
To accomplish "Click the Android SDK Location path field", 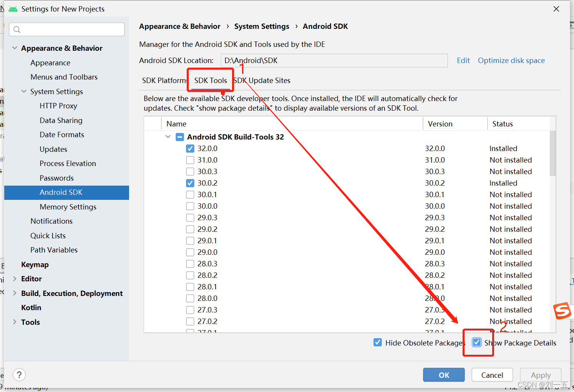I will tap(334, 60).
